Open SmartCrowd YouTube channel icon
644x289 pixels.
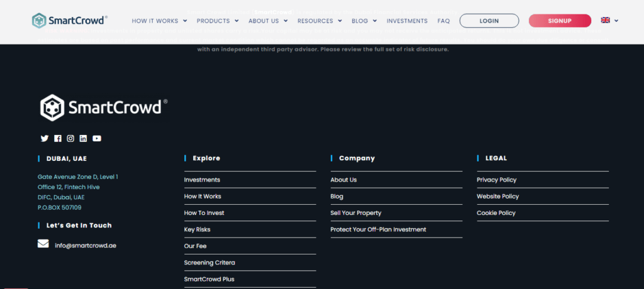96,138
